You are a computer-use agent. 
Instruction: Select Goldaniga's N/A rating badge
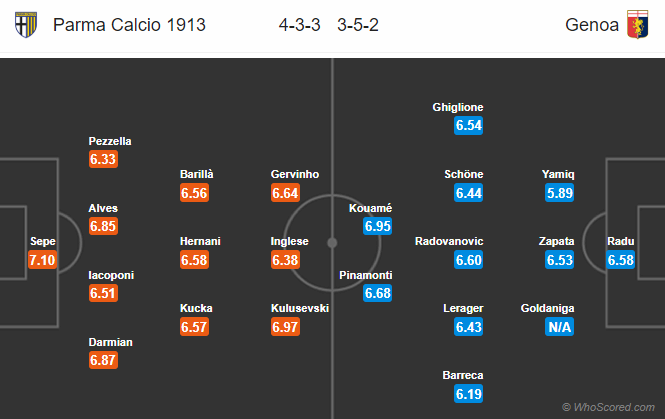click(559, 327)
